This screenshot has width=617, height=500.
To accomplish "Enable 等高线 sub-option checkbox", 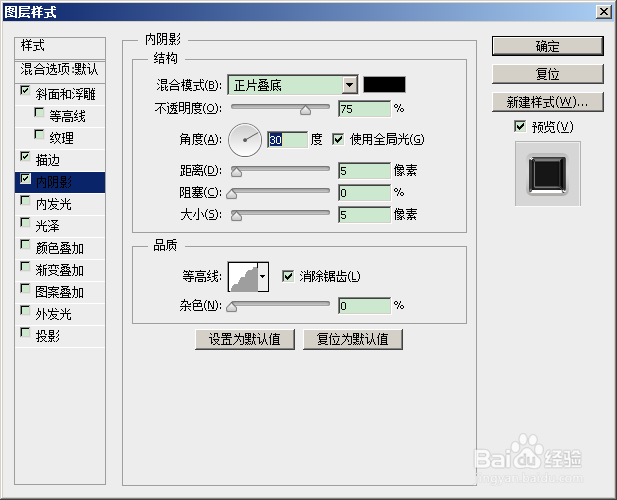I will [39, 113].
